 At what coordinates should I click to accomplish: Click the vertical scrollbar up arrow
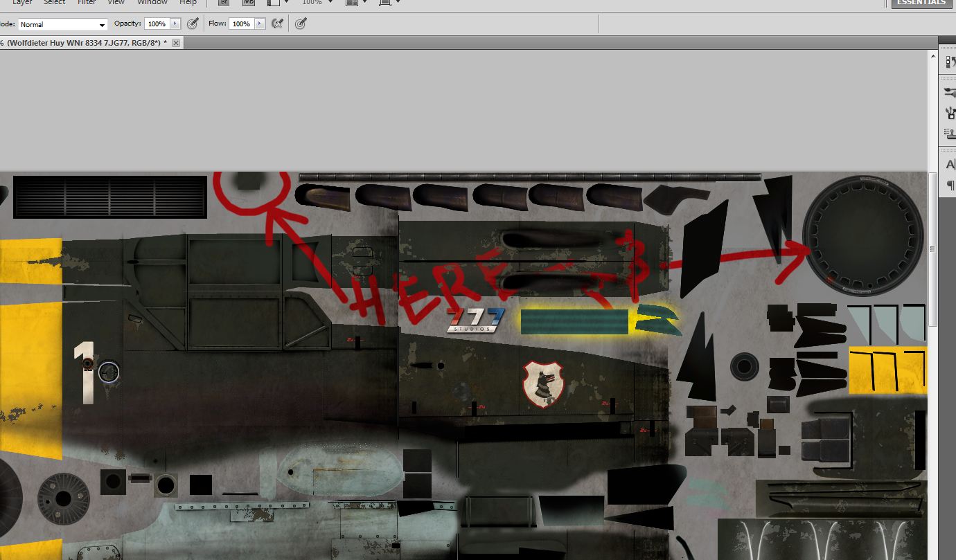(932, 55)
